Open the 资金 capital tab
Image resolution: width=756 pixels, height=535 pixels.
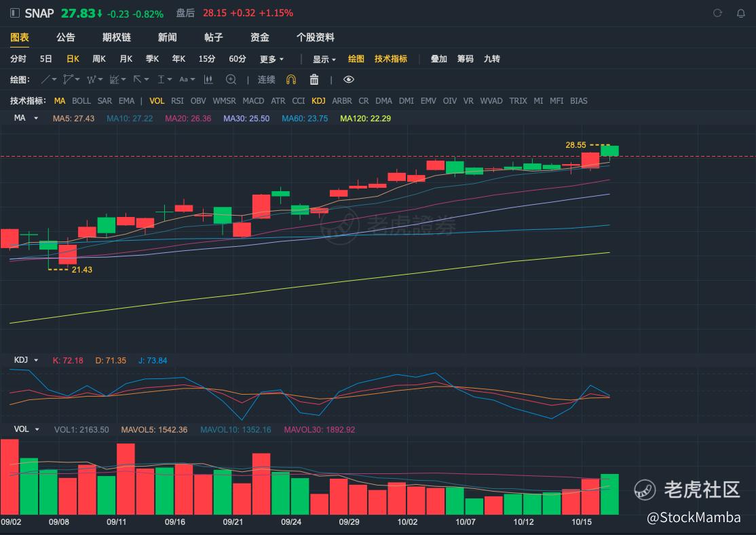coord(259,37)
